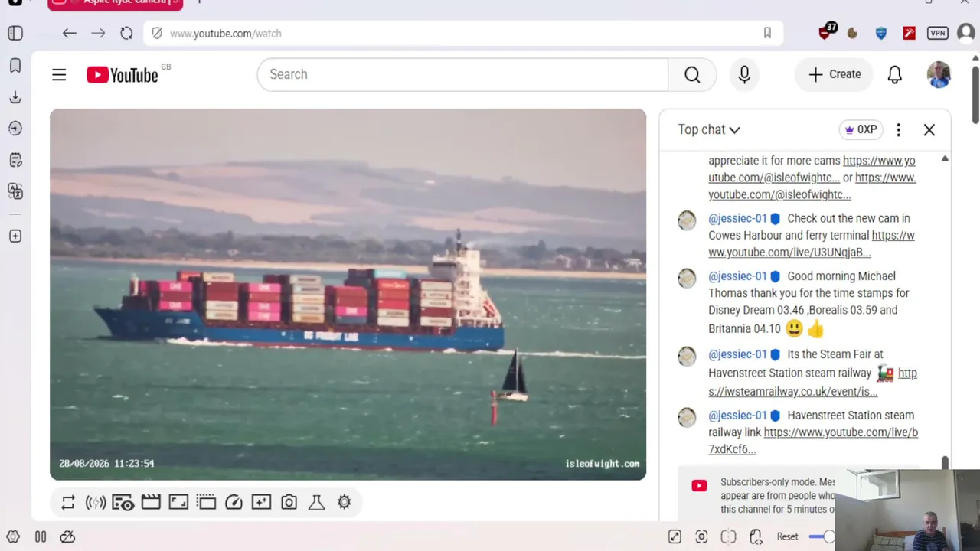Viewport: 980px width, 551px height.
Task: Open the browser profile avatar
Action: pyautogui.click(x=965, y=34)
